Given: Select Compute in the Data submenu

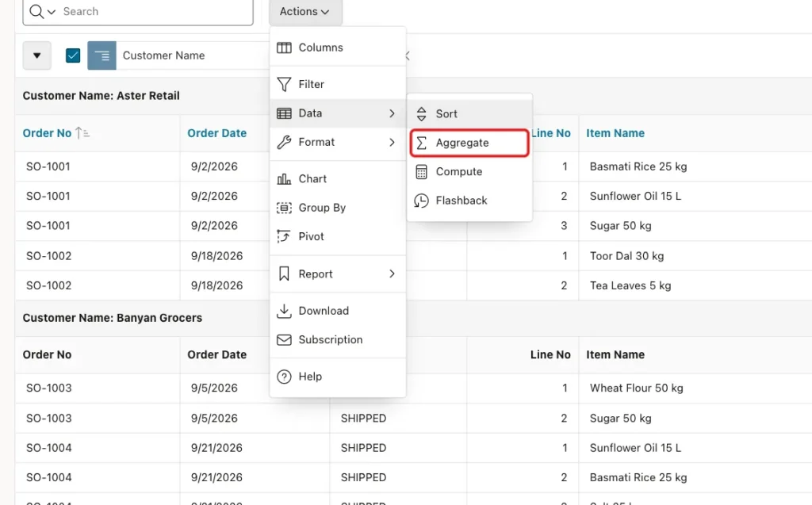Looking at the screenshot, I should point(469,171).
